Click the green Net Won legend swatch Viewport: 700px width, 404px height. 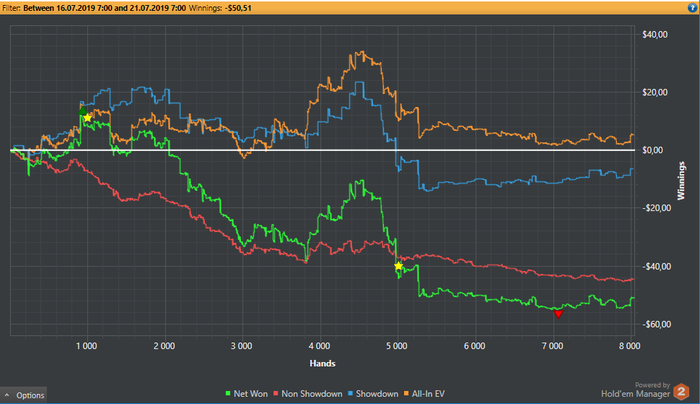[x=228, y=394]
